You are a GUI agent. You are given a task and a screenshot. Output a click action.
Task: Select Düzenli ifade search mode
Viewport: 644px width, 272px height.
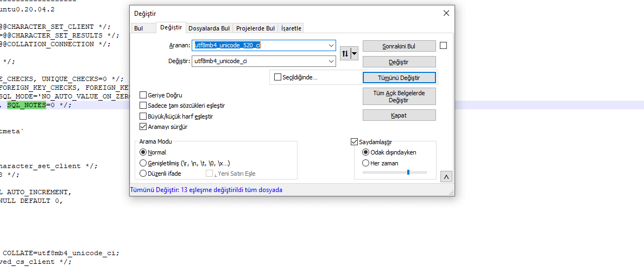click(143, 173)
